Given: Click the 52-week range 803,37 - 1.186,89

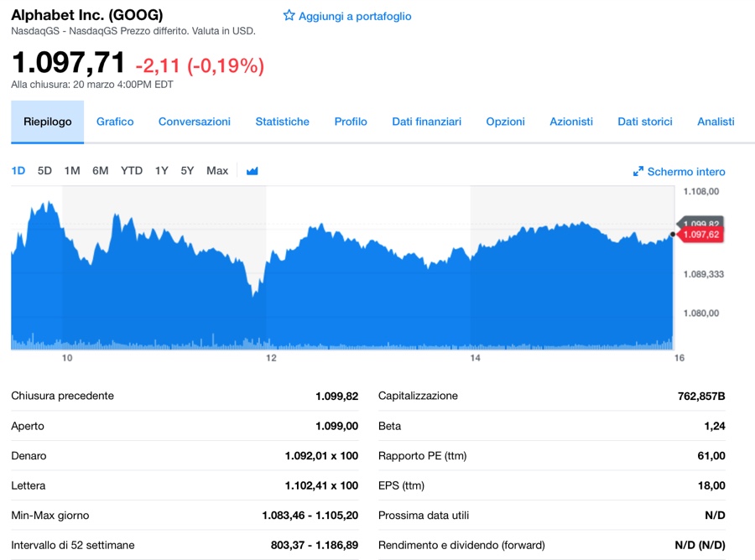Looking at the screenshot, I should 315,546.
